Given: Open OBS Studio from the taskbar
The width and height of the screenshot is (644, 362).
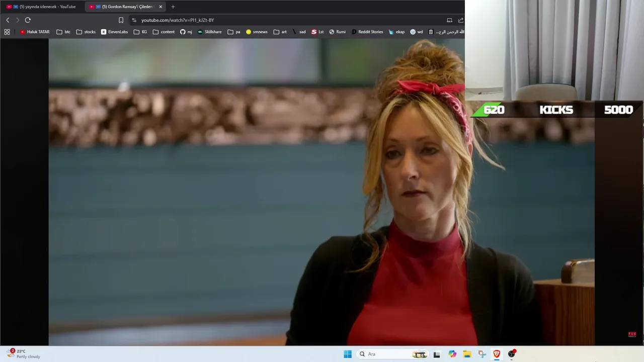Looking at the screenshot, I should point(512,354).
